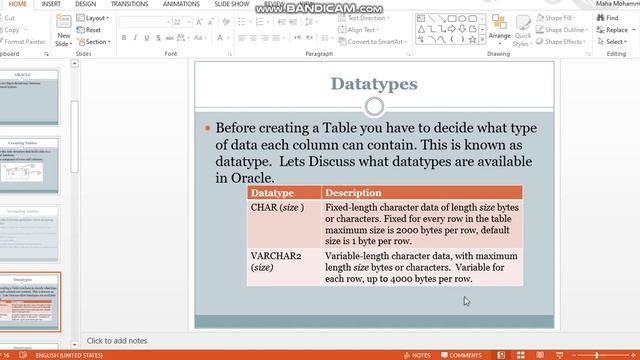Click the Clear All Formatting icon
Screen dimensions: 640x360
(226, 22)
